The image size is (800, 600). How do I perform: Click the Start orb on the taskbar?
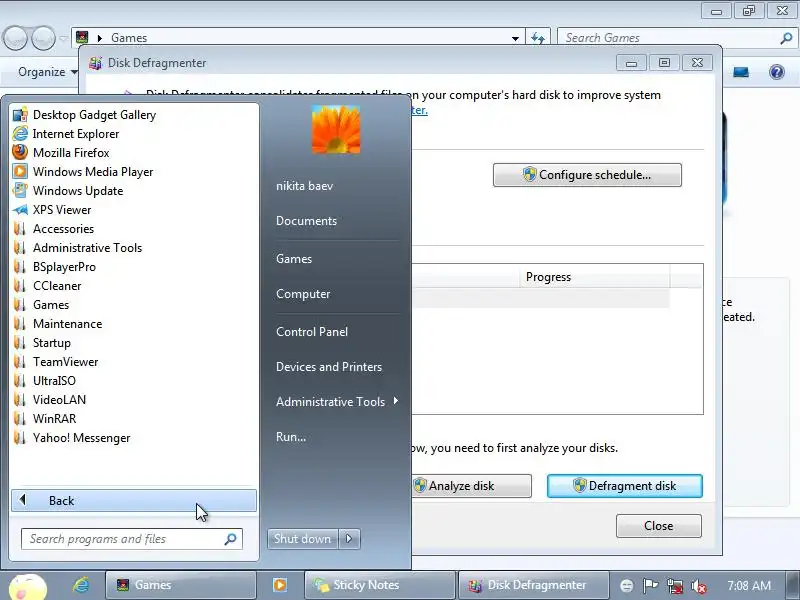(28, 586)
